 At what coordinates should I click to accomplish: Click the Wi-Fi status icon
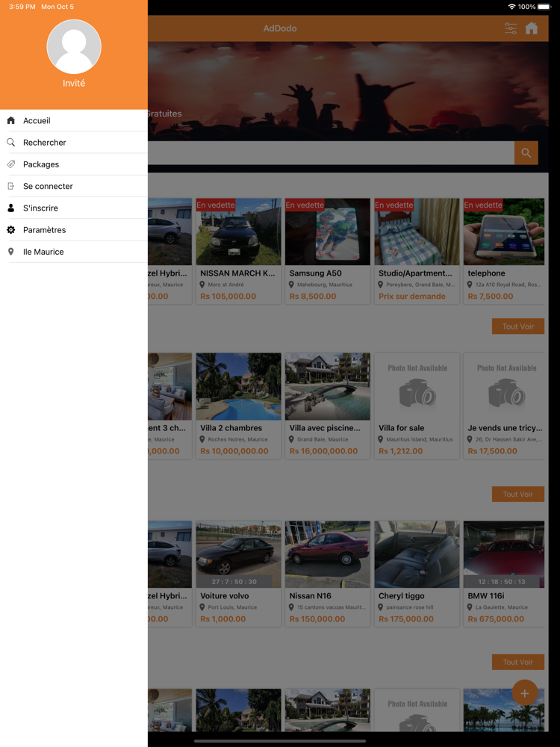(512, 7)
